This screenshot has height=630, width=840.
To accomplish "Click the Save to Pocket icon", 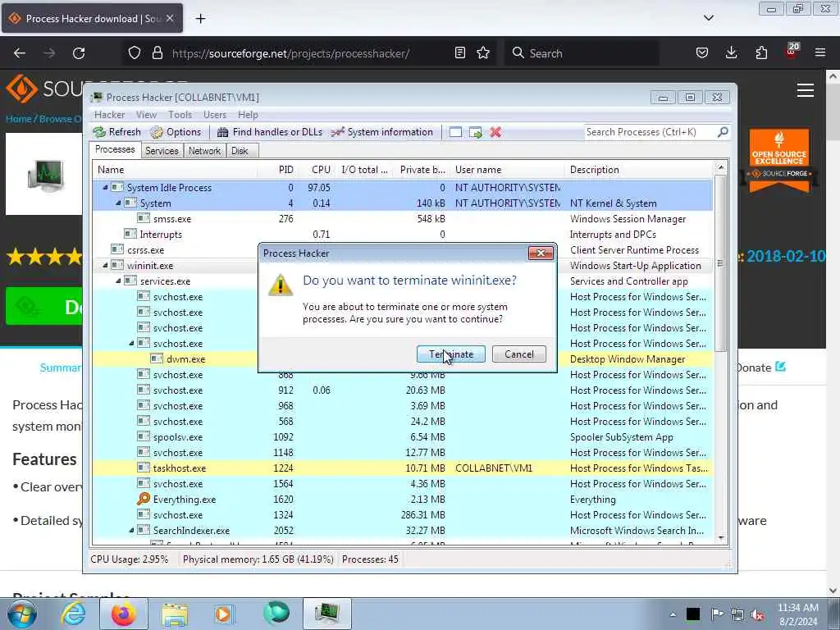I will tap(702, 52).
